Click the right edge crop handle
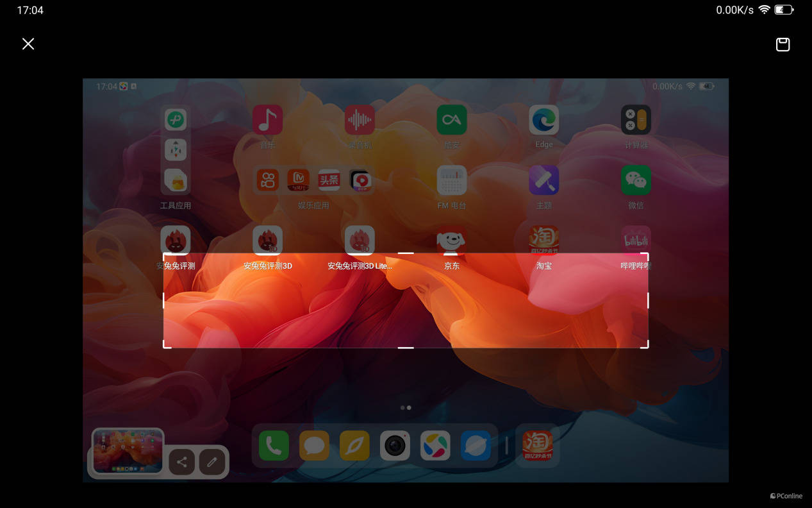 pos(647,300)
